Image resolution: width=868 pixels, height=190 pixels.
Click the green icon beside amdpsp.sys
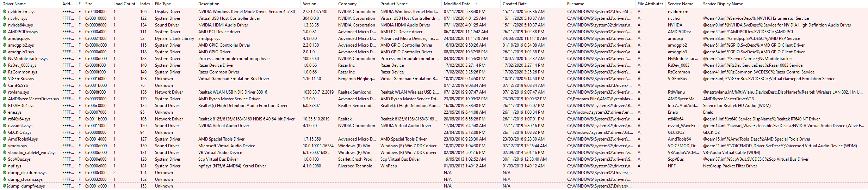coord(5,38)
